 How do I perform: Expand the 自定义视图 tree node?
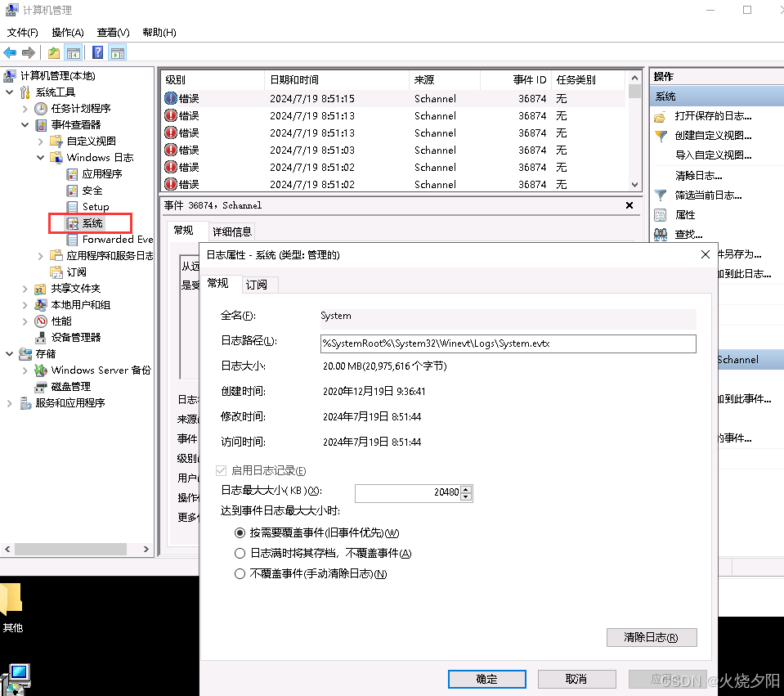(41, 141)
